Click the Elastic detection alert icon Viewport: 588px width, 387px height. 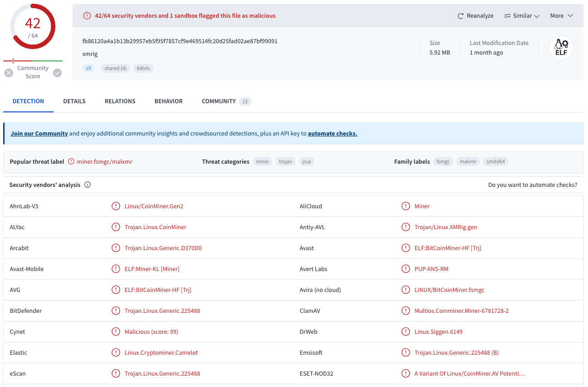(x=116, y=353)
